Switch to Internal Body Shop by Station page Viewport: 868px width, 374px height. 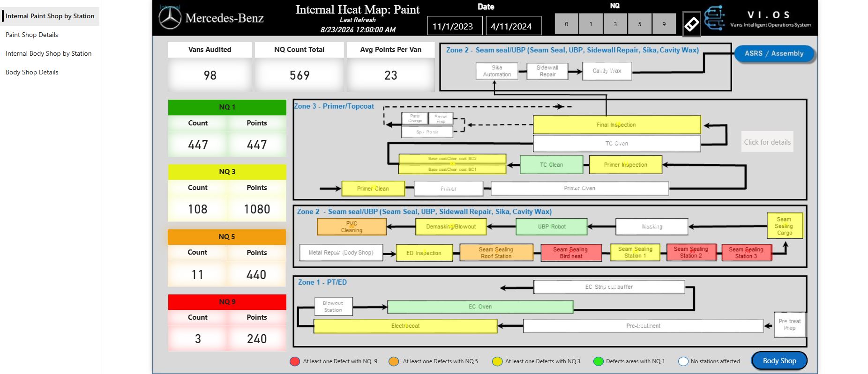click(x=48, y=53)
